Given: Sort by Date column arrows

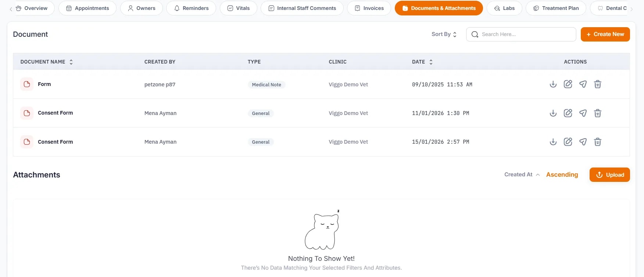Looking at the screenshot, I should click(x=431, y=62).
